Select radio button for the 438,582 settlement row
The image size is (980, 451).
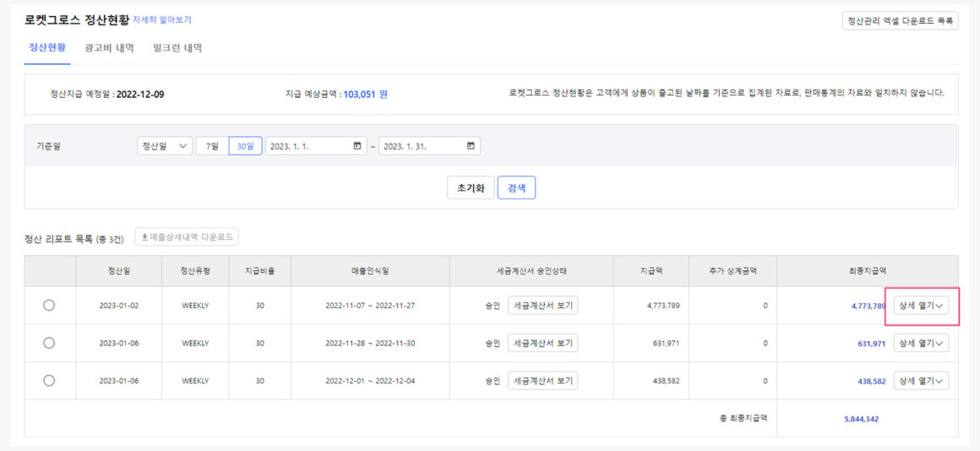click(49, 381)
